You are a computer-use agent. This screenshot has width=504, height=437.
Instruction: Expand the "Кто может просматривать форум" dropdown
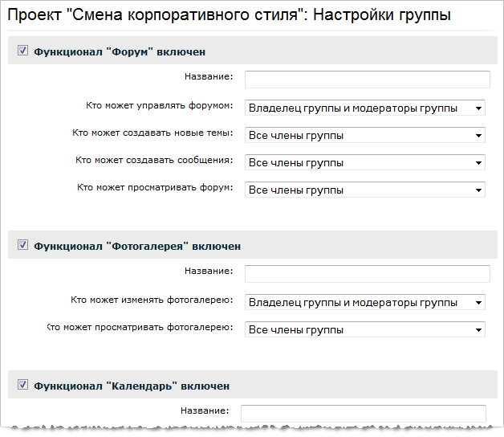click(x=364, y=190)
